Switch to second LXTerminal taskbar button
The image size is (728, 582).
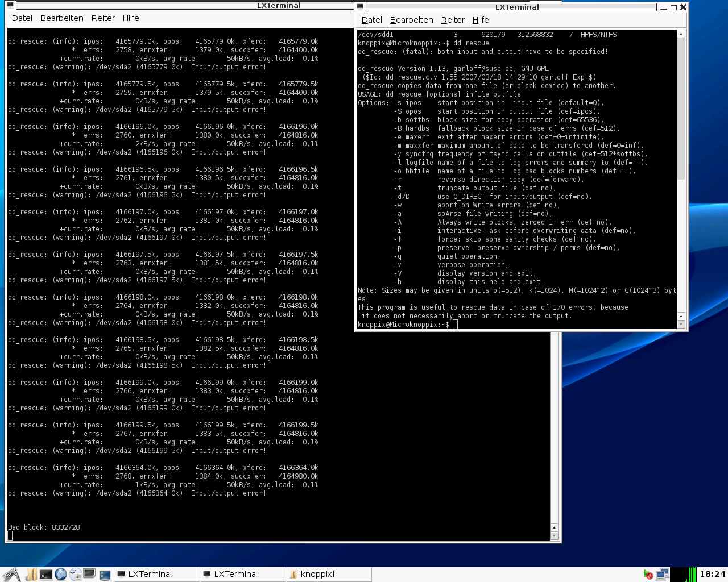pos(243,575)
